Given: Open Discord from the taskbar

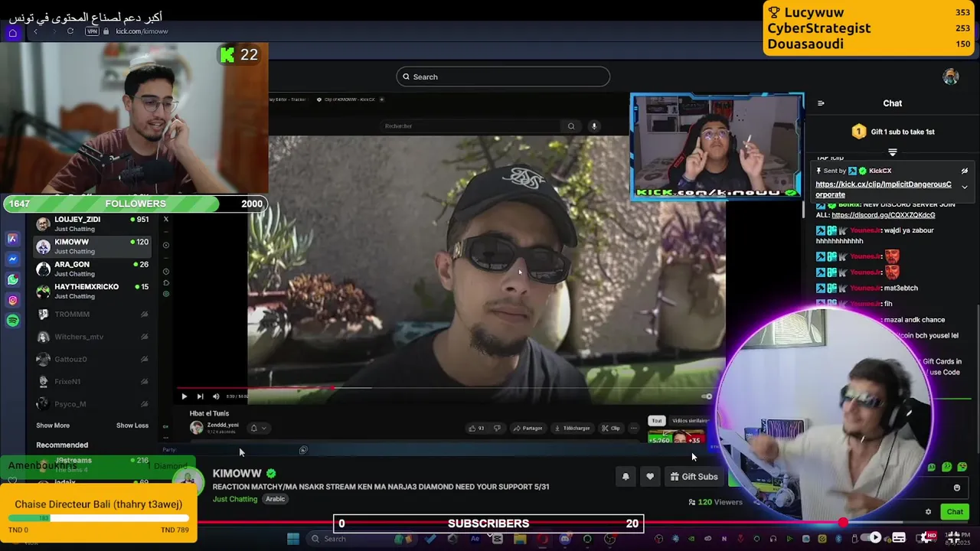Looking at the screenshot, I should [564, 539].
